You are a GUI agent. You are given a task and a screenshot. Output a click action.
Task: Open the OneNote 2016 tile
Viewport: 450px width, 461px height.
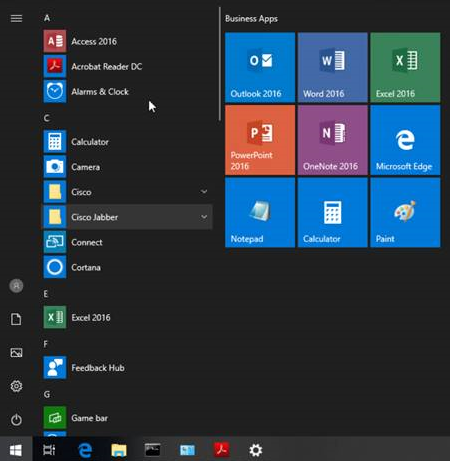[x=333, y=140]
